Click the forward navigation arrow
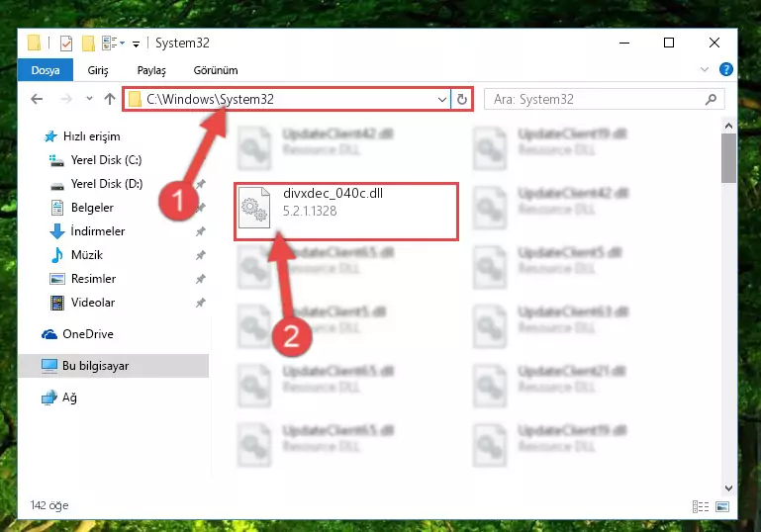Viewport: 761px width, 532px height. pos(66,100)
